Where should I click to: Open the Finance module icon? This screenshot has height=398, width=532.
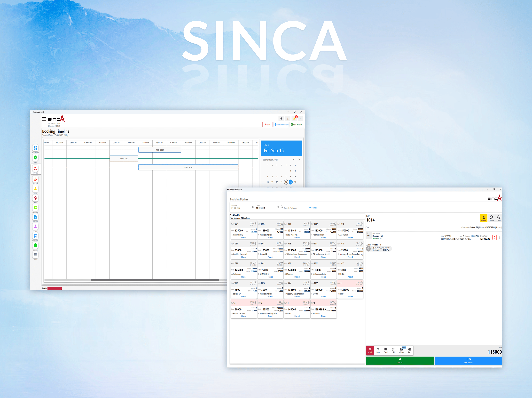click(x=35, y=179)
